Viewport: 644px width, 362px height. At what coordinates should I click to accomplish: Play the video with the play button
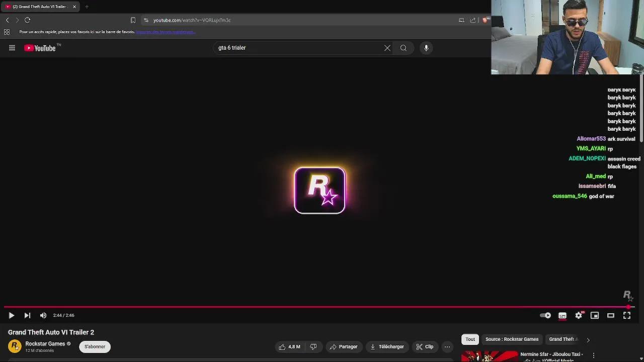[x=11, y=315]
